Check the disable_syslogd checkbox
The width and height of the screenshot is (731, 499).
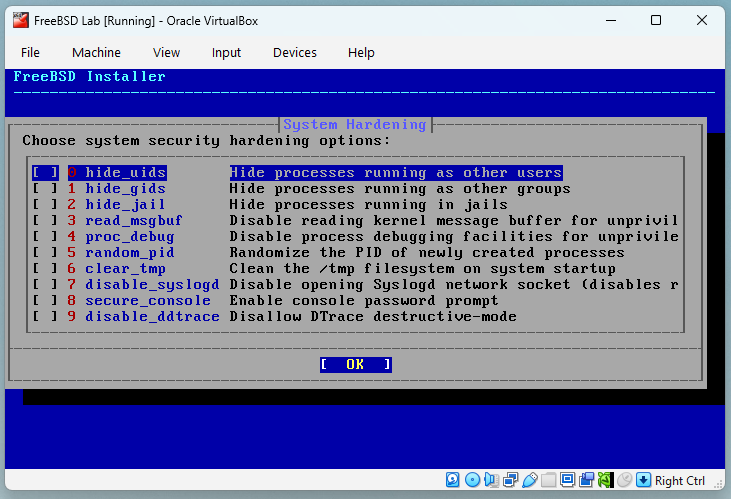pos(45,284)
